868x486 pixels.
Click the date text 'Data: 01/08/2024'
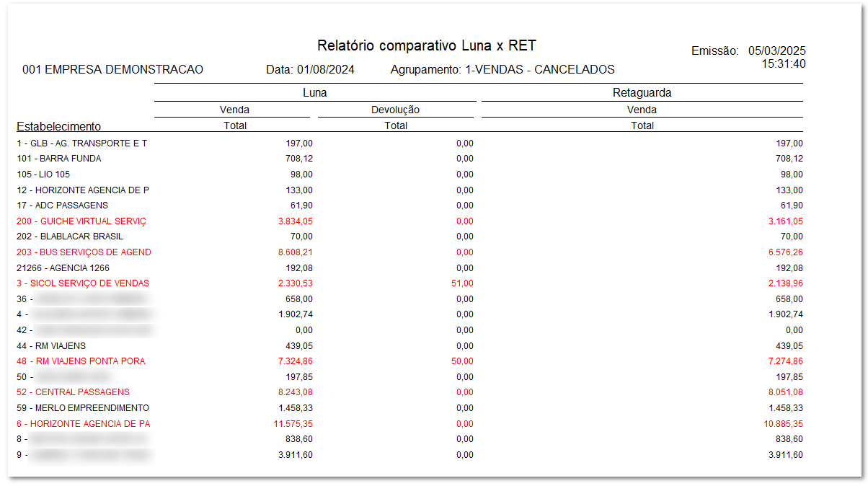310,70
